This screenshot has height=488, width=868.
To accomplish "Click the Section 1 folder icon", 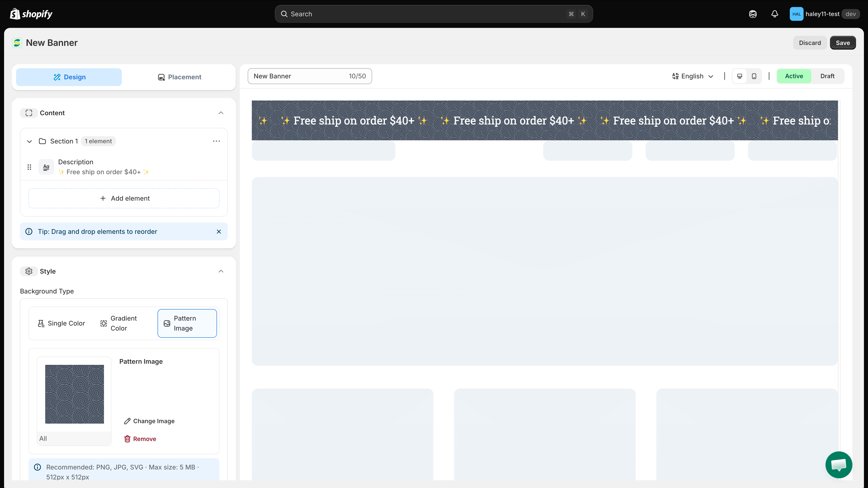I will pyautogui.click(x=42, y=141).
